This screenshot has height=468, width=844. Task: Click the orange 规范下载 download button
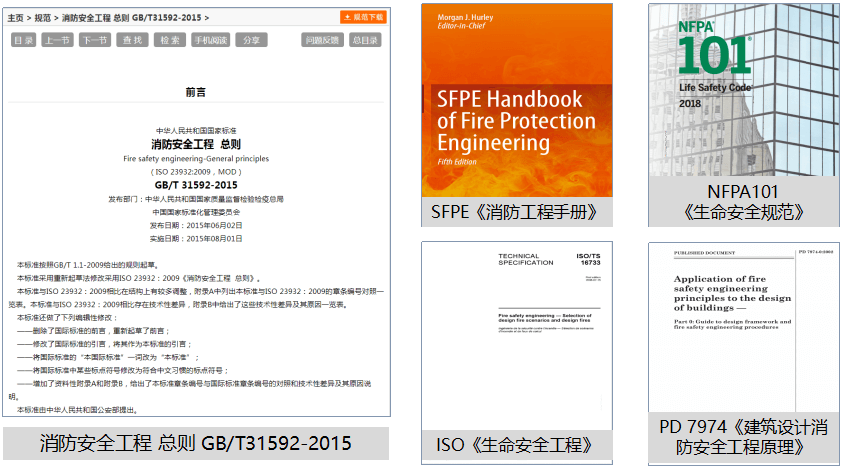coord(363,17)
